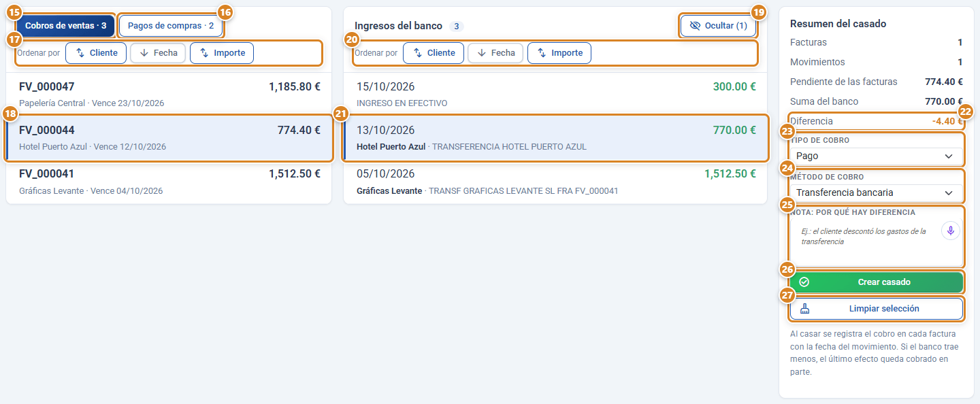Select invoice FV_000044 from Hotel Puerto Azul
Image resolution: width=980 pixels, height=404 pixels.
(x=169, y=138)
